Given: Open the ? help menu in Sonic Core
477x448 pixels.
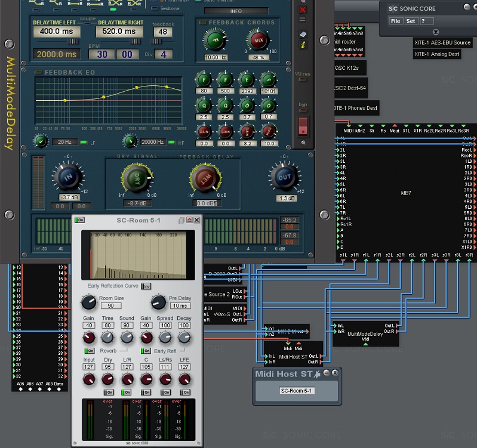Looking at the screenshot, I should coord(426,21).
